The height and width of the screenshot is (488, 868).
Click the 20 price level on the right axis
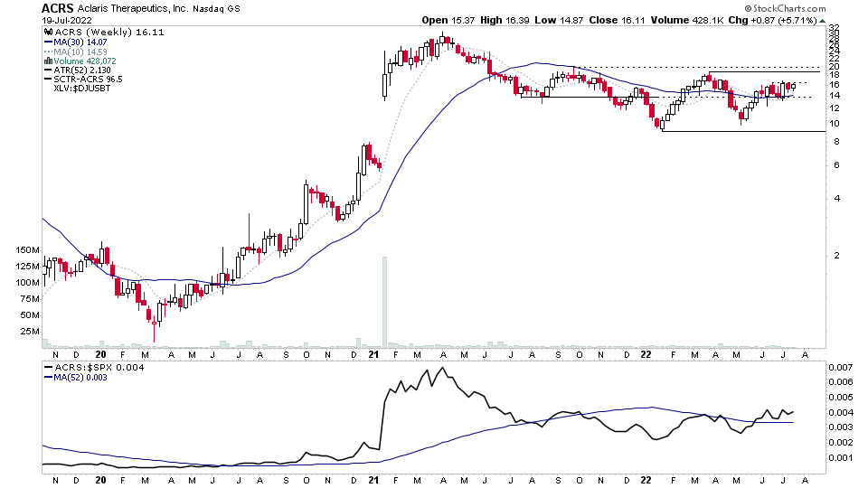pyautogui.click(x=835, y=66)
